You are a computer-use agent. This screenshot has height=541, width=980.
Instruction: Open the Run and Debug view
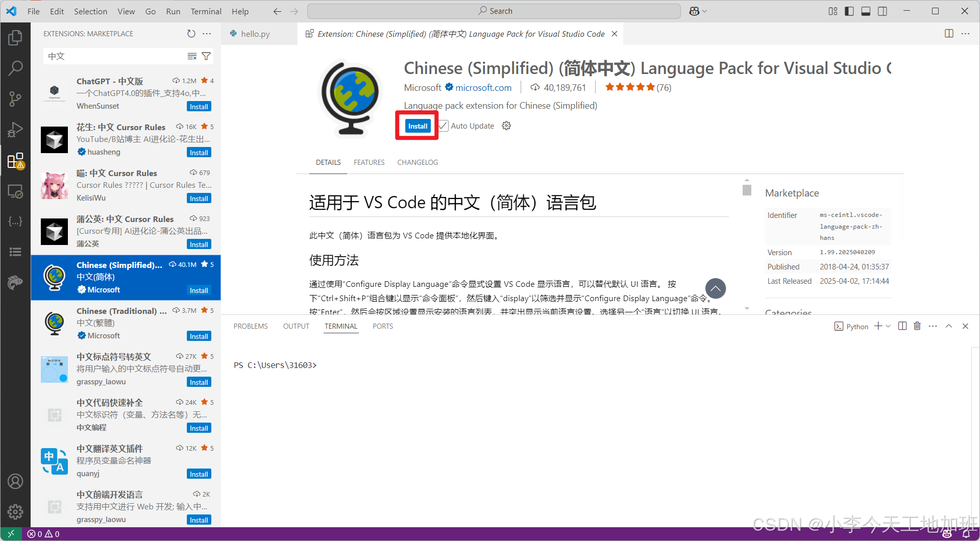point(15,130)
